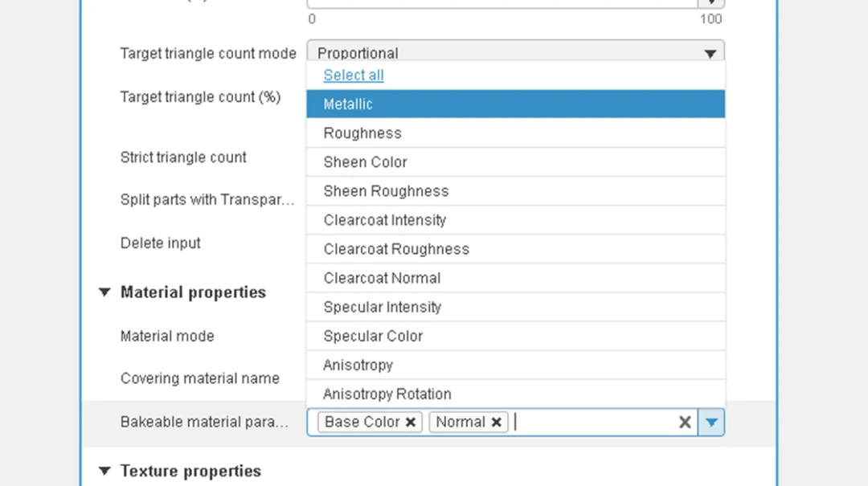Pick the Sheen Color option
Image resolution: width=868 pixels, height=486 pixels.
pos(365,162)
